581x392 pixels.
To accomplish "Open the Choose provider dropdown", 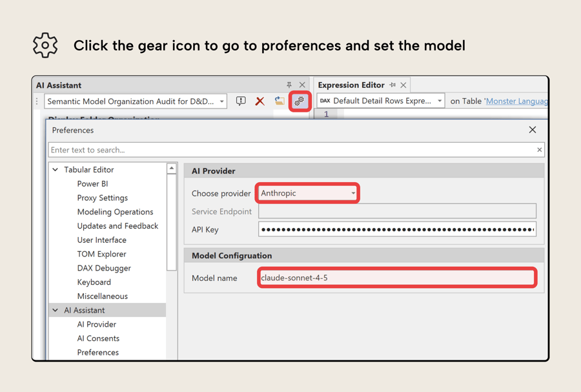I will coord(352,193).
